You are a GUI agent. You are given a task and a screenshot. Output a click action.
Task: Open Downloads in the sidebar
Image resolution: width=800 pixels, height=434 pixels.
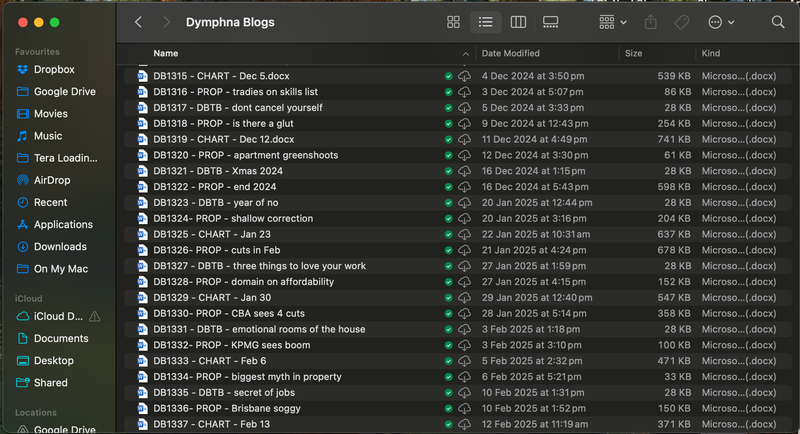(x=60, y=246)
